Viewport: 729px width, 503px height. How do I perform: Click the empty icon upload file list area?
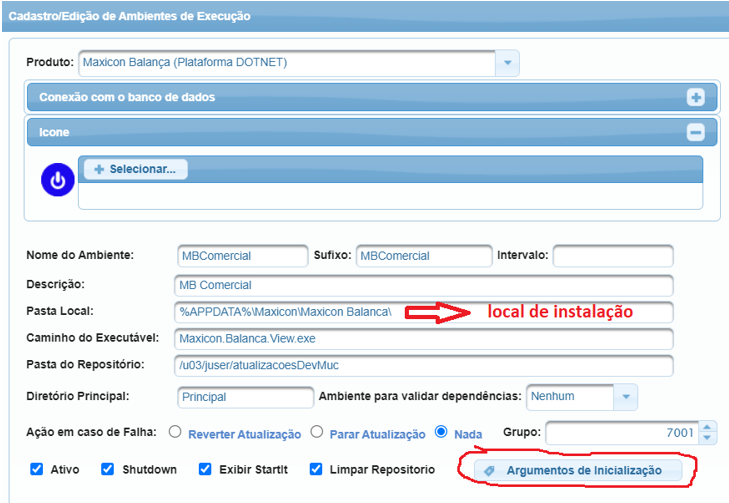pyautogui.click(x=391, y=196)
